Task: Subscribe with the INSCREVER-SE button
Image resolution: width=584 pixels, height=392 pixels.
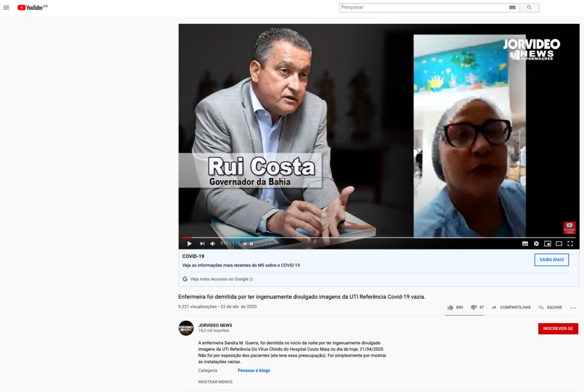Action: [x=558, y=329]
